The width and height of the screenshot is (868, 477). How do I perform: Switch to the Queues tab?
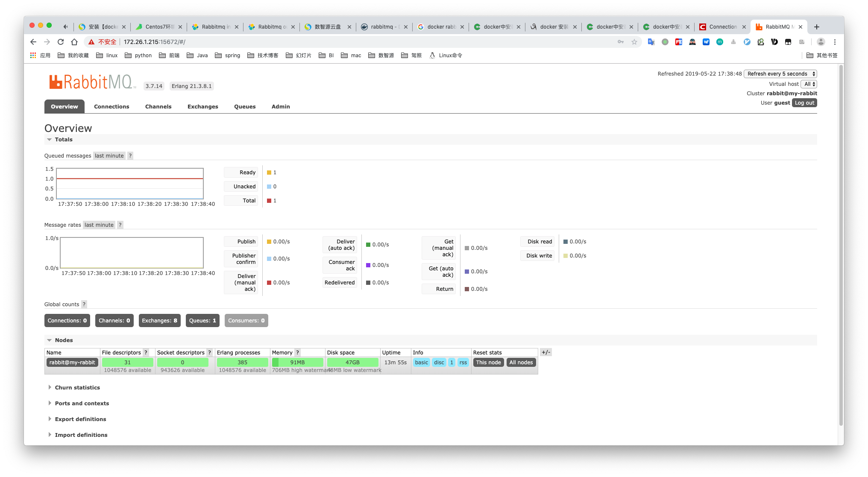pyautogui.click(x=245, y=107)
